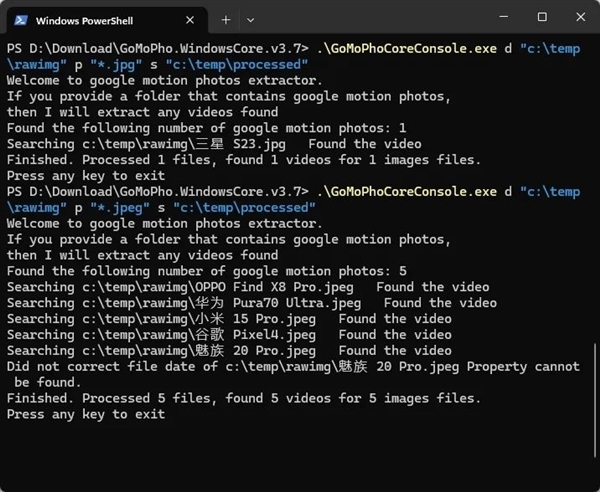Click the '谷歌 Pixel4.jpeg' search line
The height and width of the screenshot is (492, 600).
point(229,335)
